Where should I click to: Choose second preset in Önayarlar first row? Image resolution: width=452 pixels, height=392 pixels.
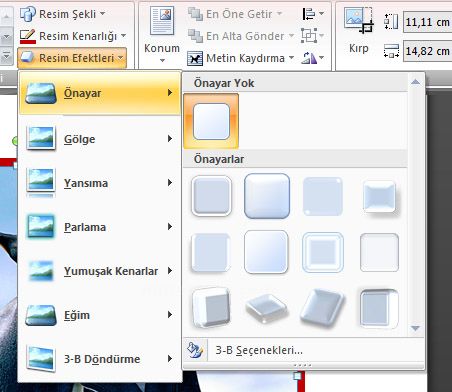[267, 196]
